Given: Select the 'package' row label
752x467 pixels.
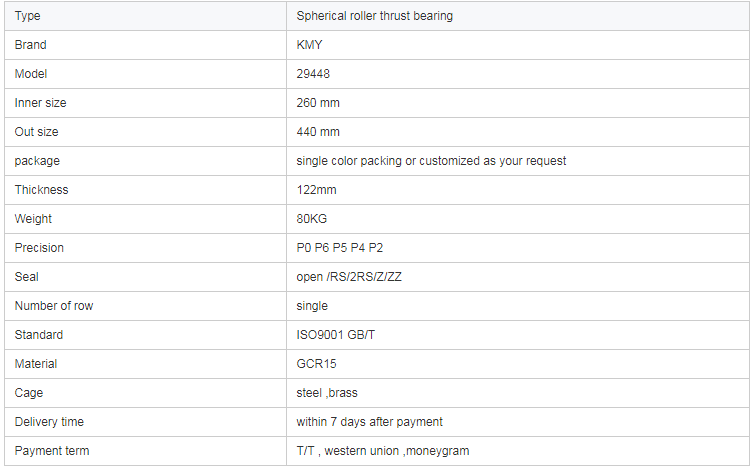Looking at the screenshot, I should pos(38,161).
